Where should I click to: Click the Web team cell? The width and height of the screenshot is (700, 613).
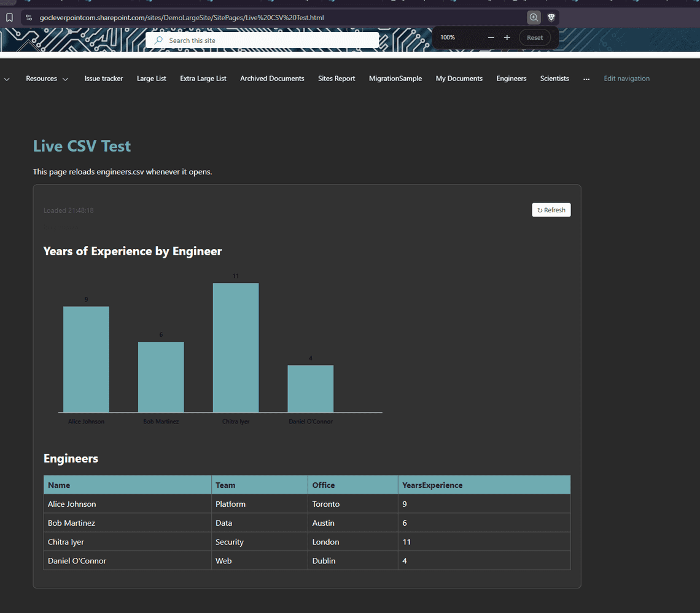(259, 561)
